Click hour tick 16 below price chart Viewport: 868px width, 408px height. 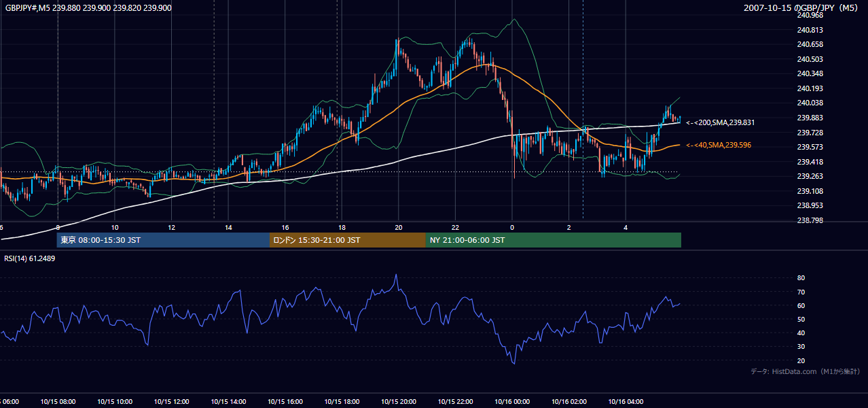(285, 228)
